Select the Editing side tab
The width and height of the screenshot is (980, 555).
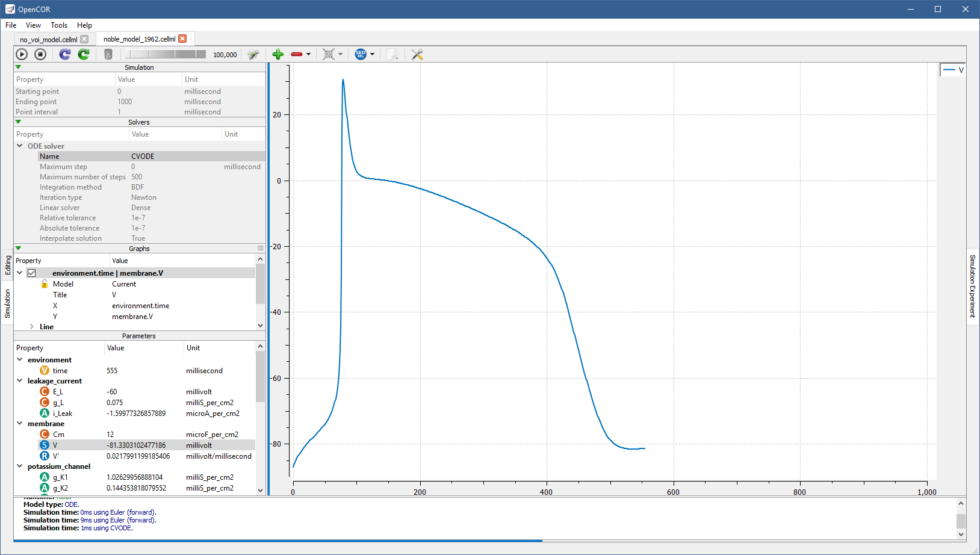click(8, 265)
